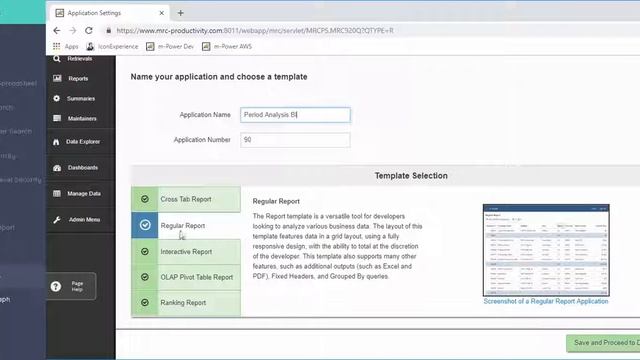Open Retrievals in the sidebar
The height and width of the screenshot is (360, 640).
coord(80,59)
